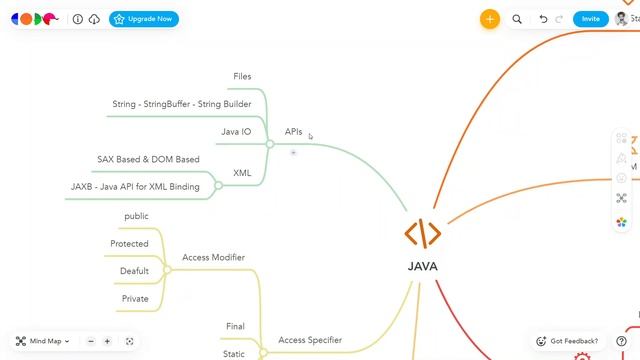Select the Final subtopic

tap(236, 327)
